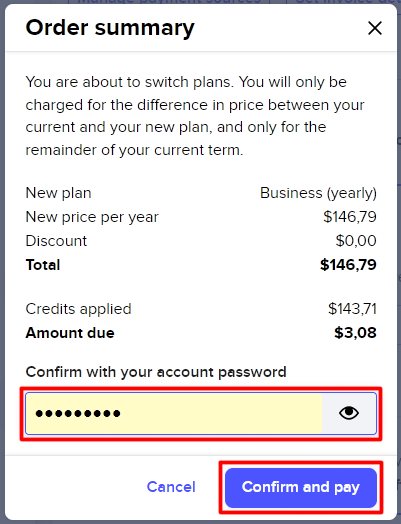Click the Credits applied label

78,309
